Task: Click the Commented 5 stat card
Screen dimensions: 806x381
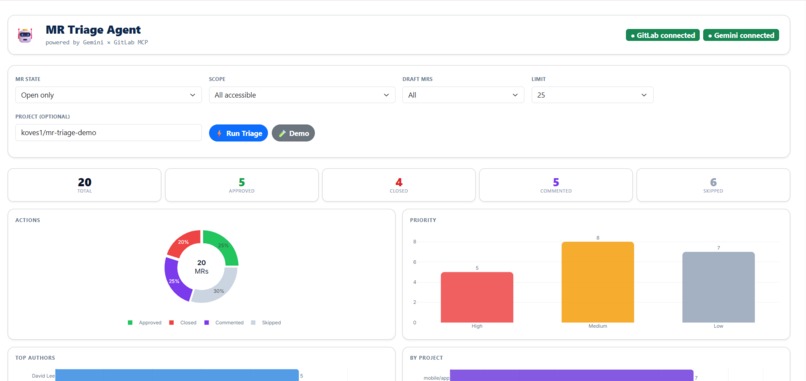Action: click(x=556, y=185)
